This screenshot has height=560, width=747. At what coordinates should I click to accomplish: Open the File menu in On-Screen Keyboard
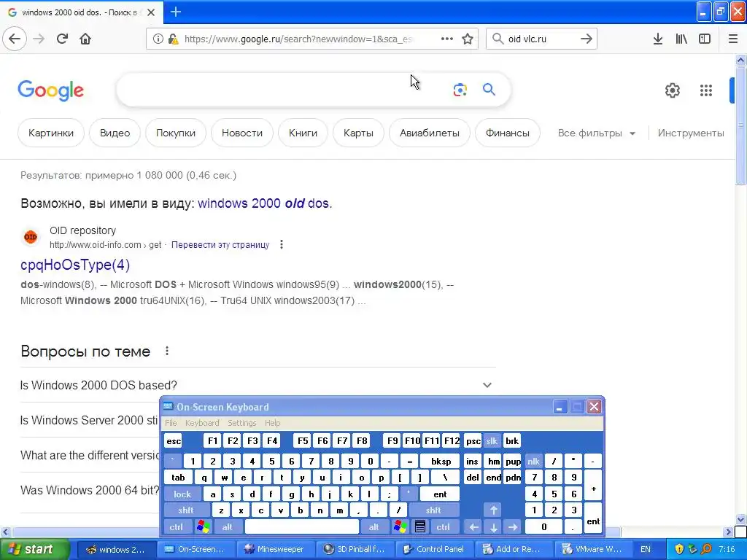171,423
